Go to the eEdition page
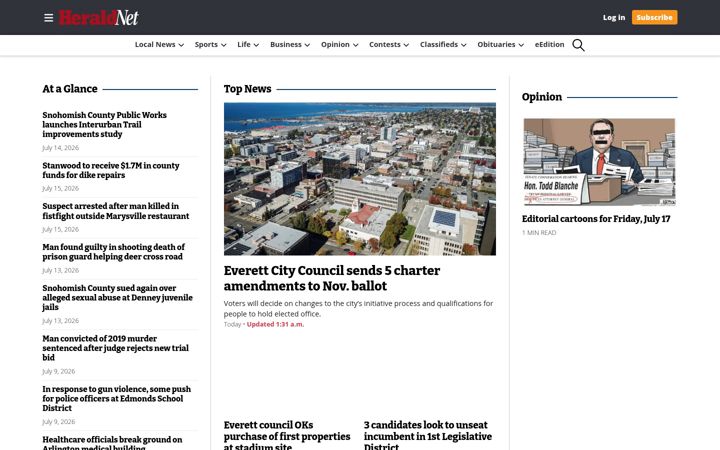The image size is (720, 450). 549,45
